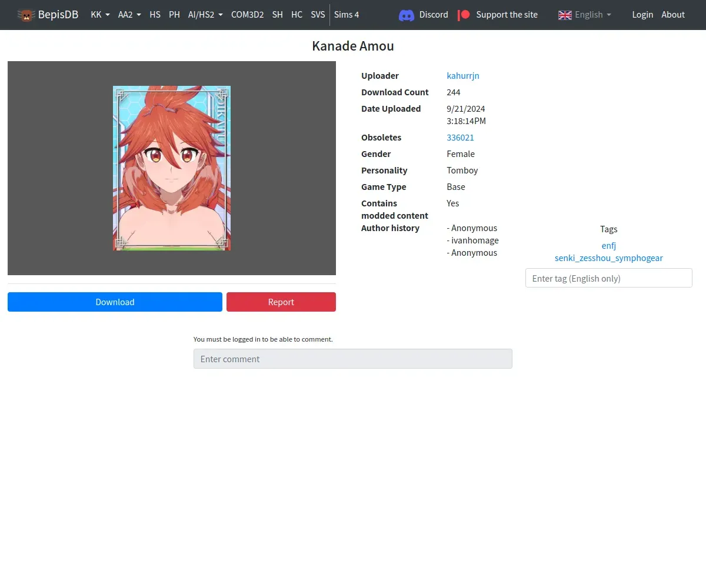The height and width of the screenshot is (588, 706).
Task: Open uploader kahurrjn profile link
Action: click(463, 76)
